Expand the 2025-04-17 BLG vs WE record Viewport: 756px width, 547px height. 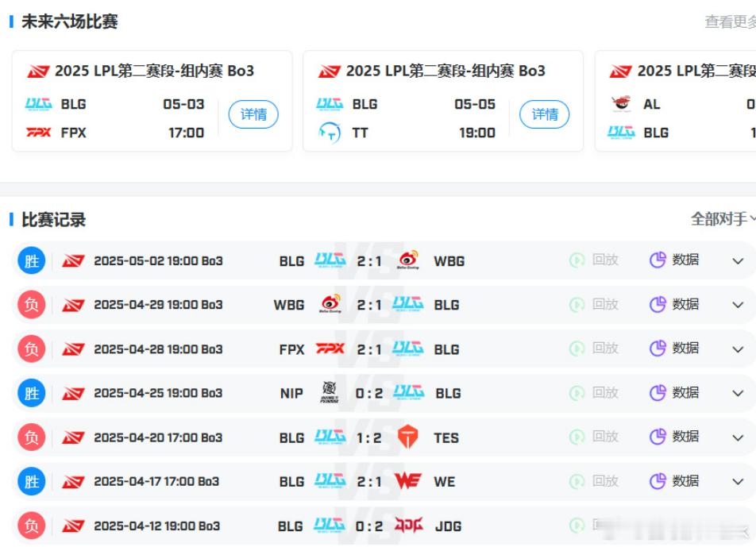pyautogui.click(x=738, y=481)
